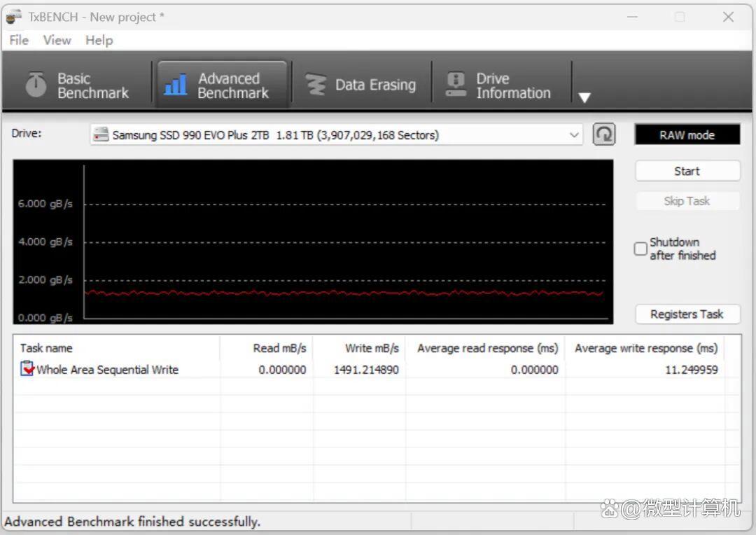This screenshot has height=535, width=756.
Task: Open the File menu
Action: (x=19, y=40)
